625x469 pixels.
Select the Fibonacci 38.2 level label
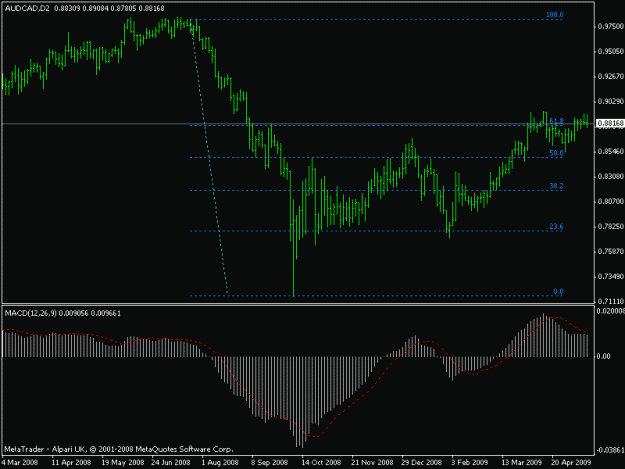(x=556, y=186)
